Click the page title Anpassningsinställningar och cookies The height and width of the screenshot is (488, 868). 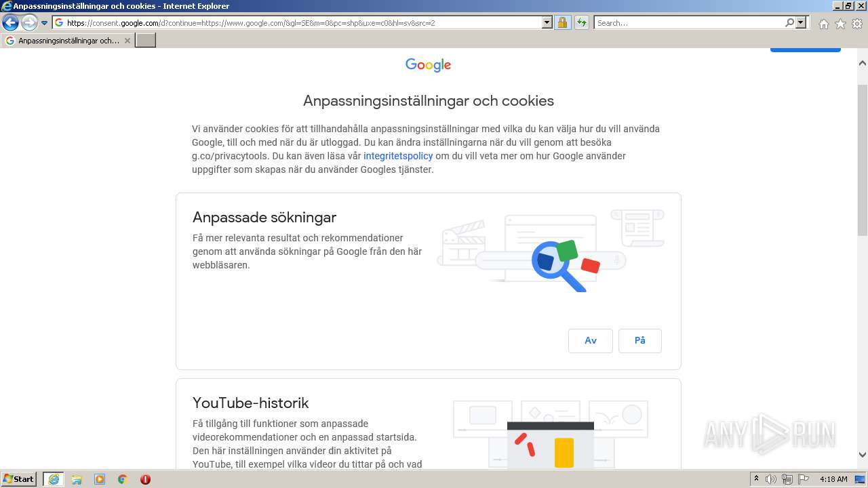point(429,101)
